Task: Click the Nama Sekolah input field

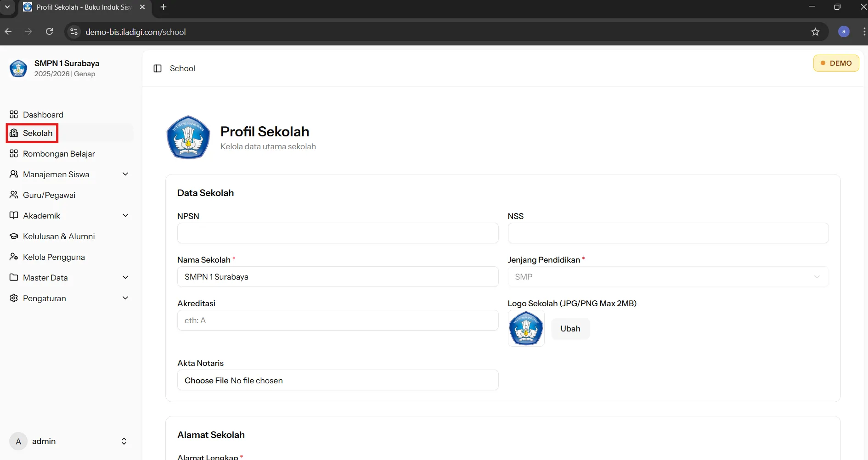Action: pyautogui.click(x=338, y=277)
